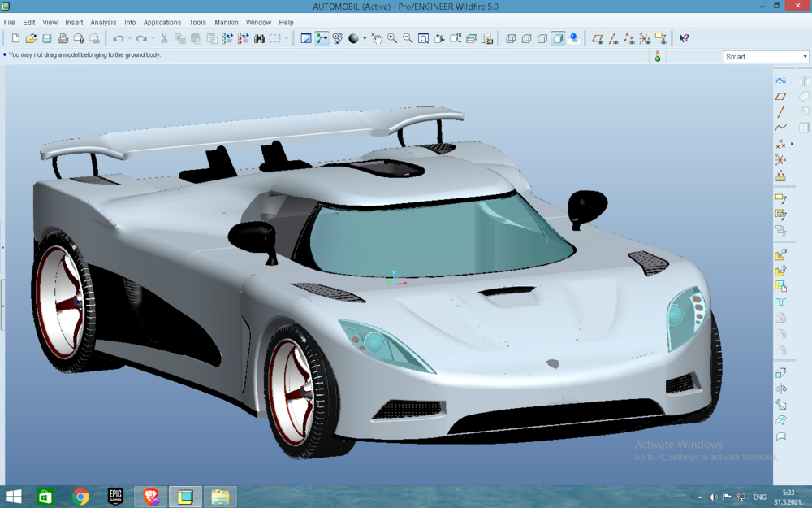The width and height of the screenshot is (812, 508).
Task: Open the Analysis menu
Action: point(103,22)
